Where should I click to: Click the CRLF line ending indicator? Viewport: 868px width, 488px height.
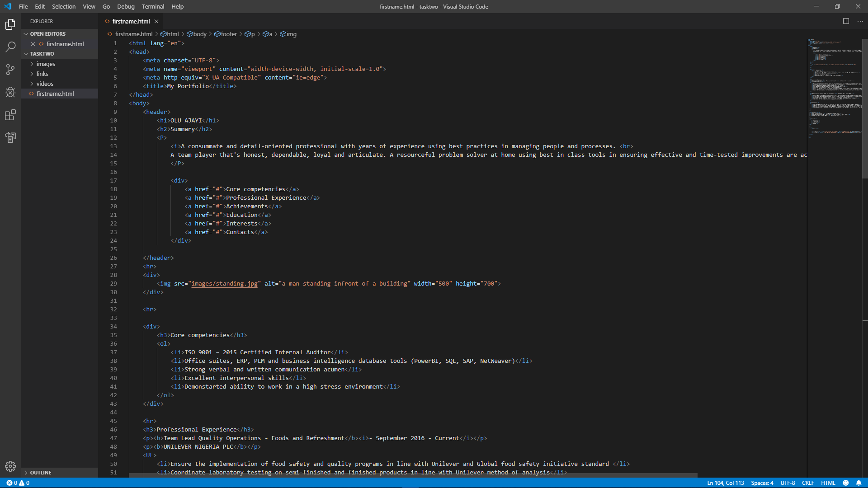pos(808,483)
